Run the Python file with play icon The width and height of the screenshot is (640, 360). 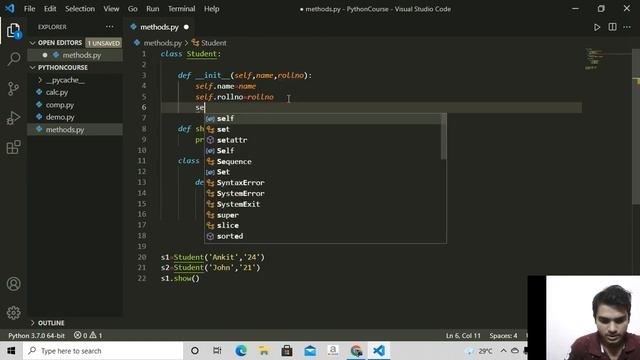[x=597, y=27]
